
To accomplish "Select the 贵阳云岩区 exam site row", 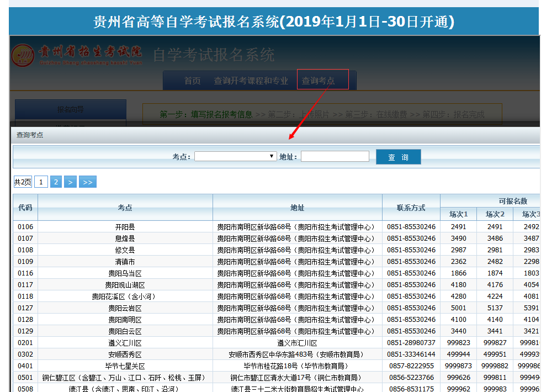I will (125, 308).
